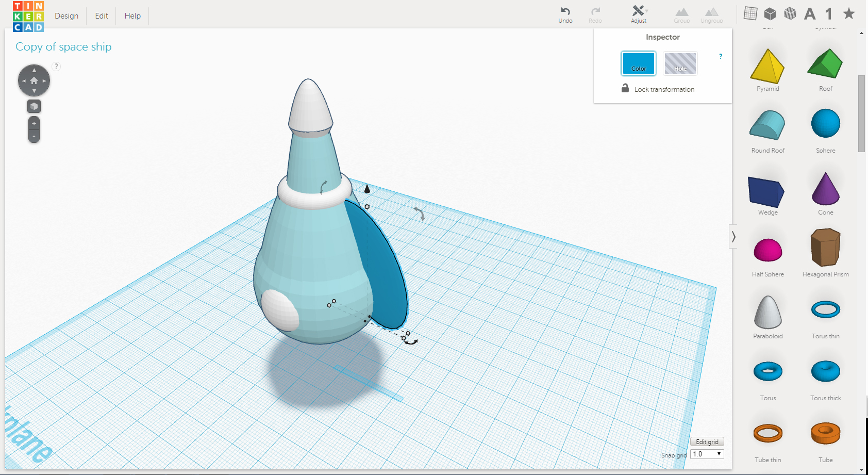Open navigation help question mark
The width and height of the screenshot is (868, 475).
click(x=56, y=66)
